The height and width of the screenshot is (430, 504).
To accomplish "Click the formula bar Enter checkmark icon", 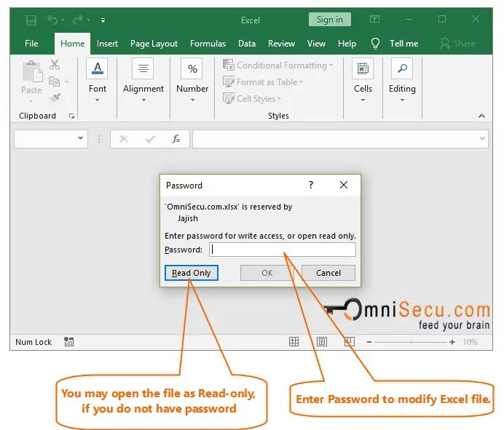I will coord(150,139).
